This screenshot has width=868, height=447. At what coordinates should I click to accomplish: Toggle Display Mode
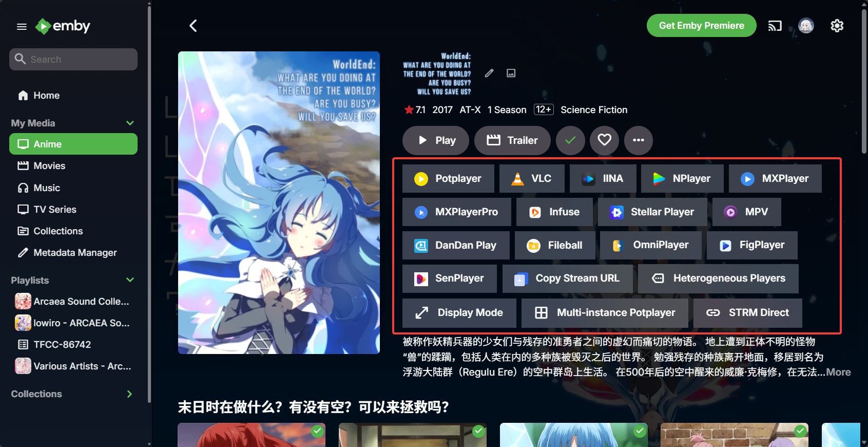(x=459, y=313)
